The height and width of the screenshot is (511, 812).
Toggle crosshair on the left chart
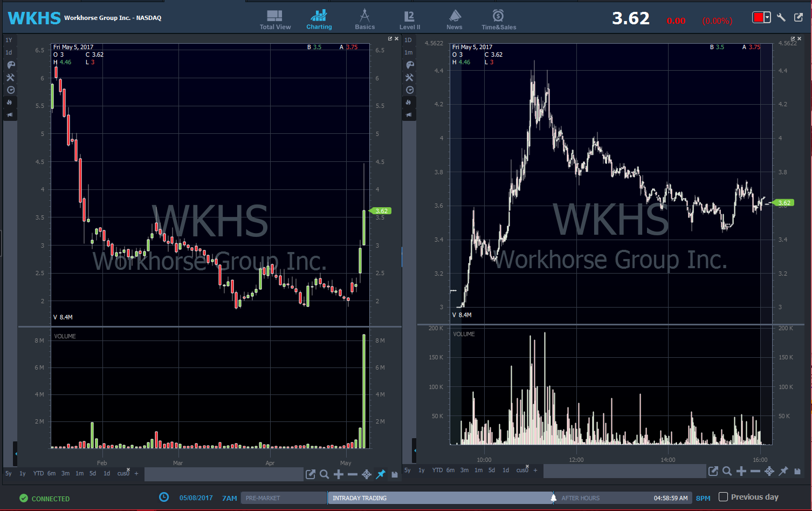click(x=367, y=474)
